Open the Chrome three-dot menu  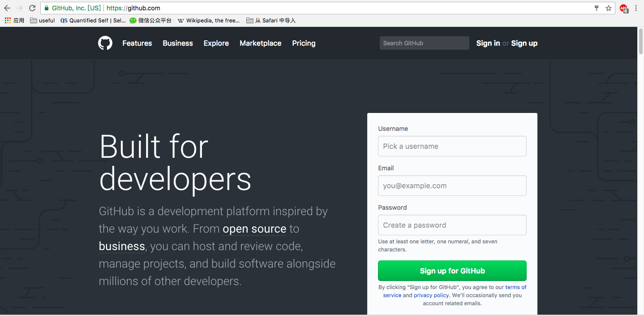pos(636,8)
